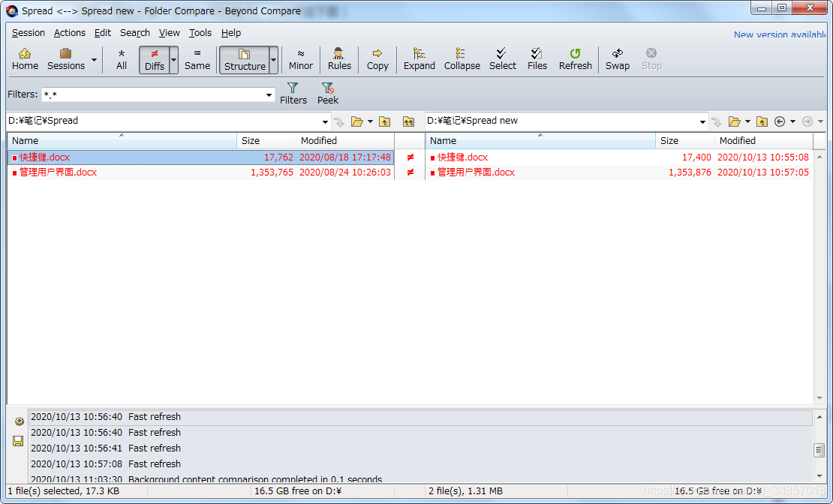Sort the left pane by the Name column

tap(122, 141)
